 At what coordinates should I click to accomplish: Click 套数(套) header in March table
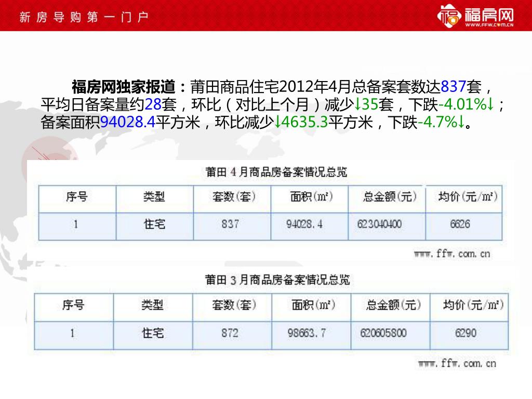tap(234, 304)
